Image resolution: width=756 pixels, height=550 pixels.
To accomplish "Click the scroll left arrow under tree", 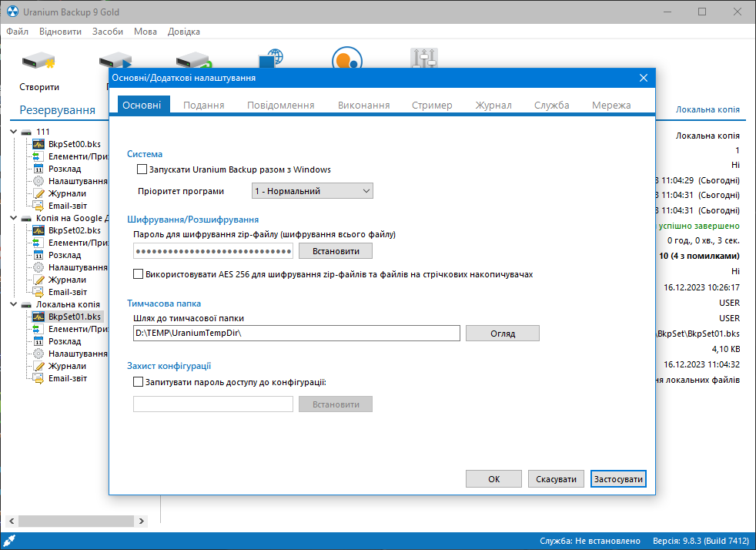I will [x=12, y=521].
